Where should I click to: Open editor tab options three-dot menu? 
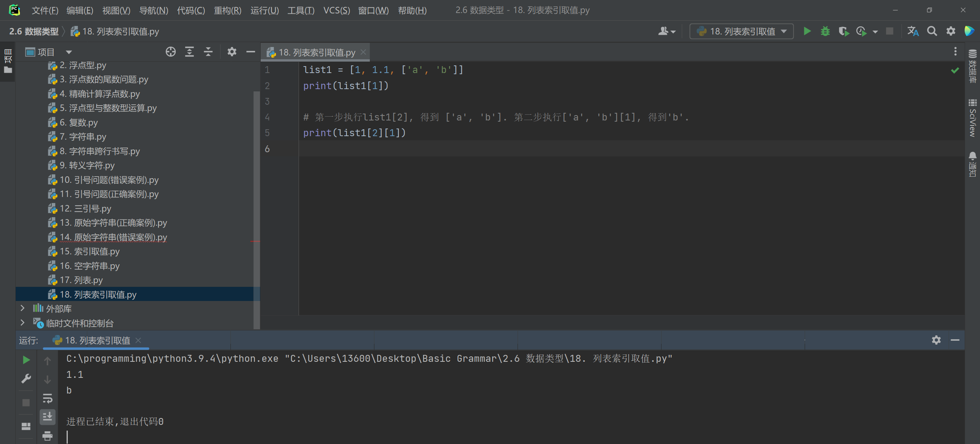[x=955, y=51]
